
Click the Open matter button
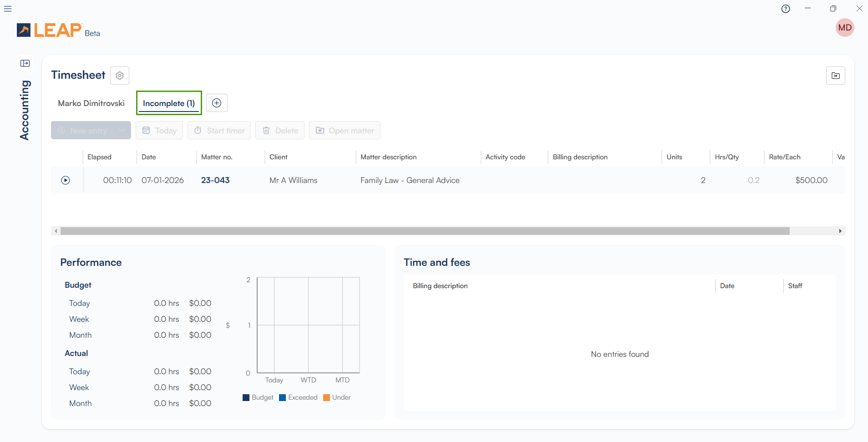(345, 131)
